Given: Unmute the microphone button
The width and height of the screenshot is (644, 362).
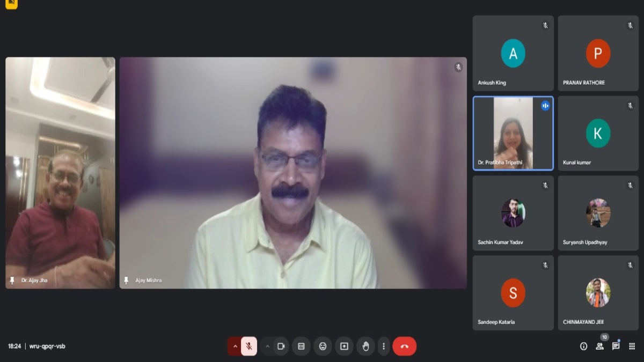Looking at the screenshot, I should [249, 346].
